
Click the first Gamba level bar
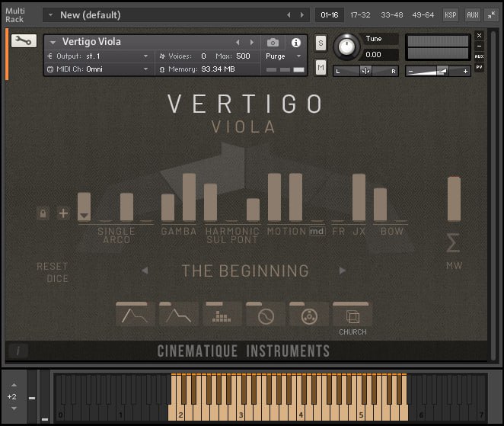point(167,207)
